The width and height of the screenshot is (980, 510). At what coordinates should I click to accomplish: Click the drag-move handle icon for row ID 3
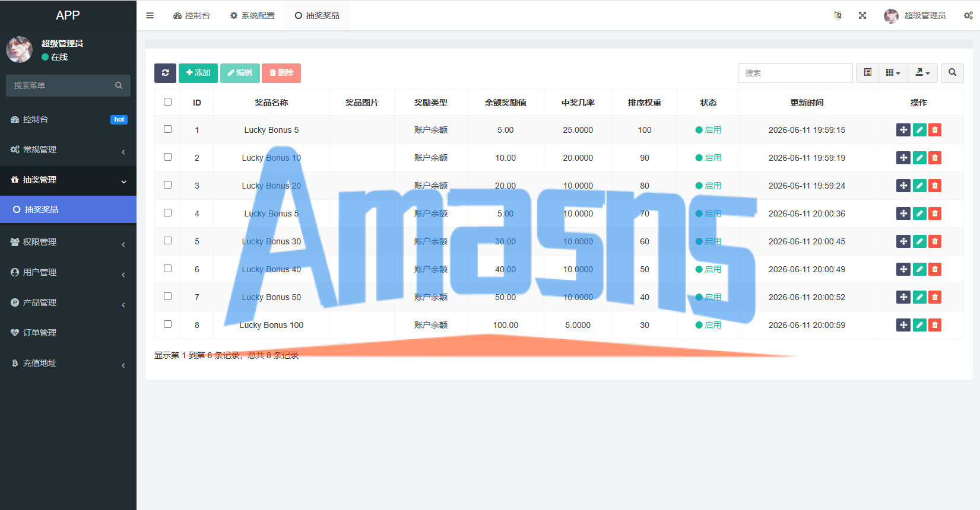pos(903,186)
